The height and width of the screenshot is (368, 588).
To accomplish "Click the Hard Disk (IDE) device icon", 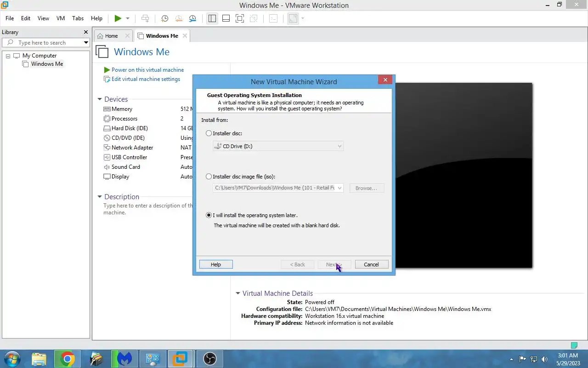I will click(x=107, y=128).
